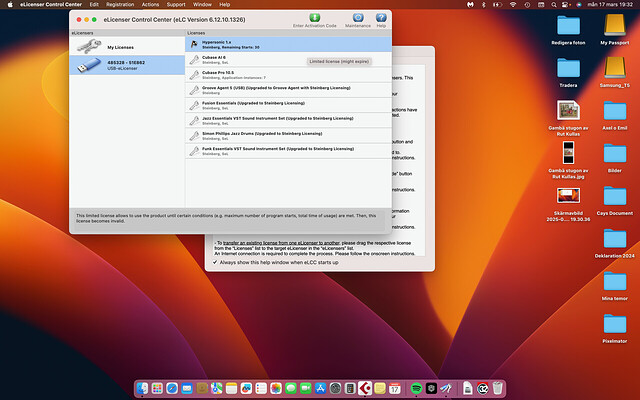Select the USB-eLicenser 485328 - 51E862
Screen dimensions: 640x400
(127, 65)
